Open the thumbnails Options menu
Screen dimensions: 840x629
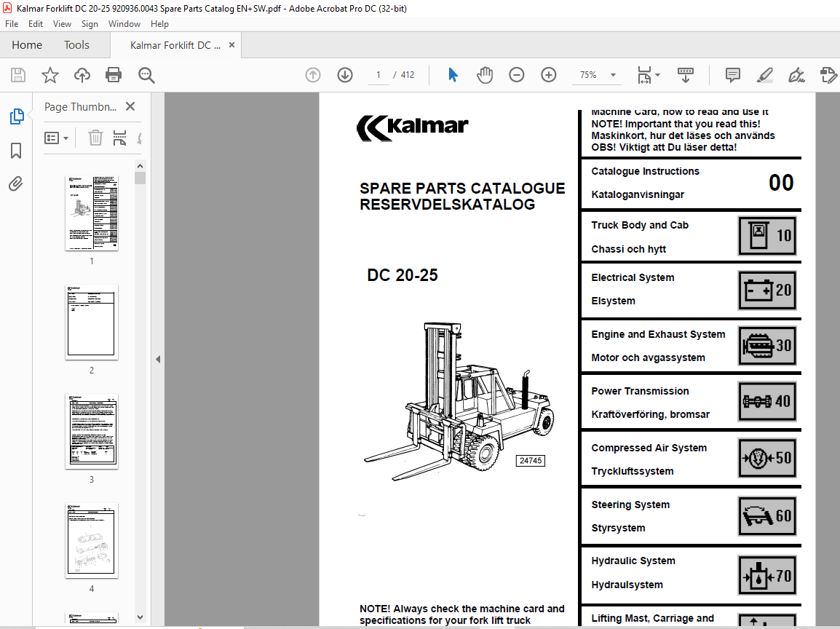pos(56,138)
